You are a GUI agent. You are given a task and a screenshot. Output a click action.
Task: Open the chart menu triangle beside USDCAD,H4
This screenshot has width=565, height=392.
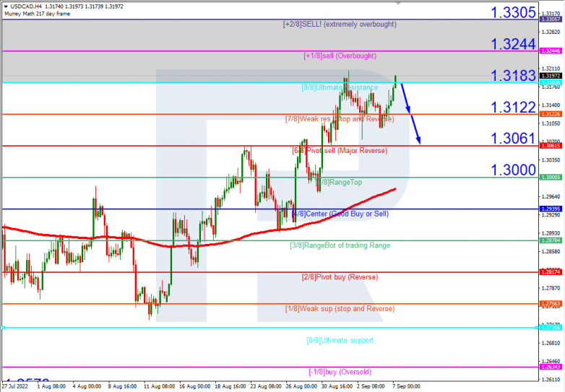tap(6, 6)
